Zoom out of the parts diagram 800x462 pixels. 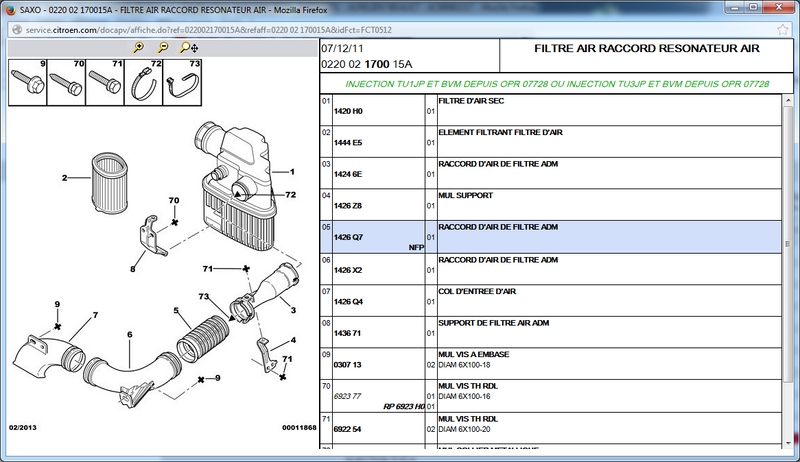[x=163, y=47]
